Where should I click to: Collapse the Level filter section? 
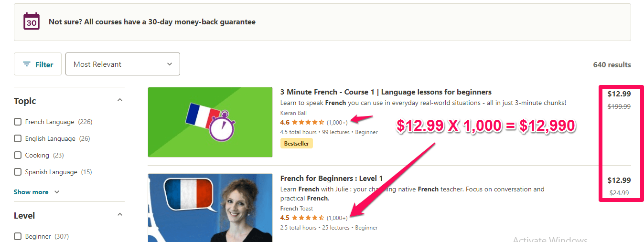pyautogui.click(x=120, y=215)
